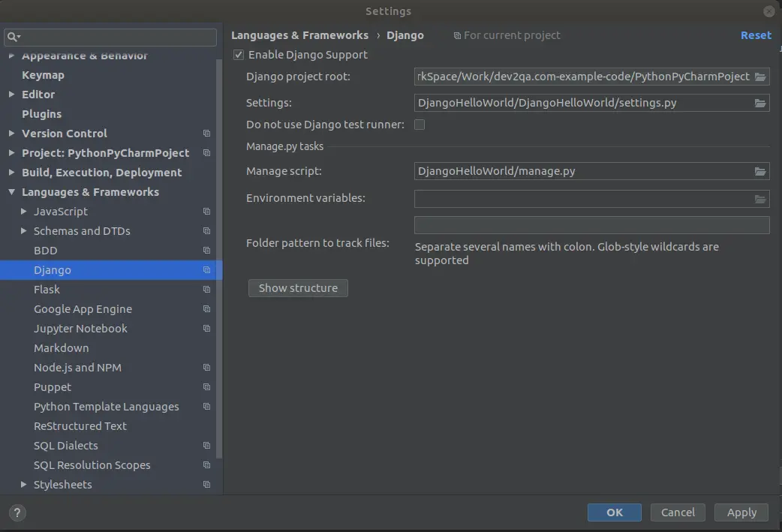Close the Settings dialog window
Viewport: 782px width, 532px height.
click(768, 11)
